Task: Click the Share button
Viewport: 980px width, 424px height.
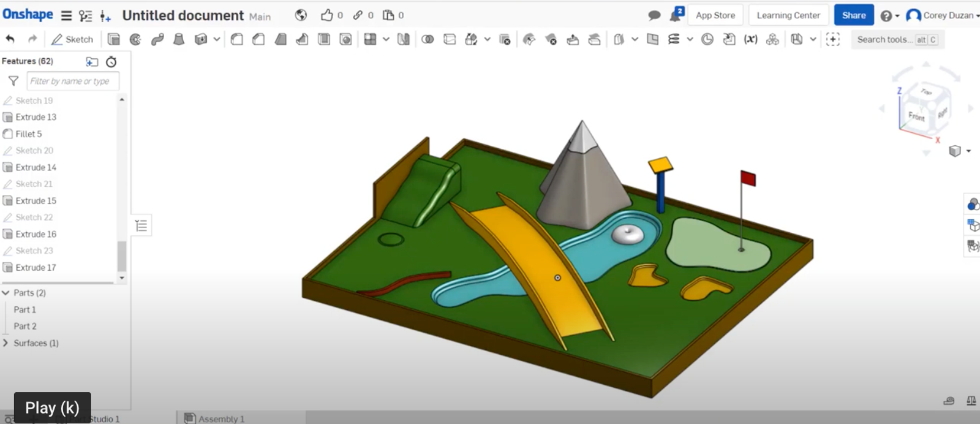Action: tap(853, 15)
